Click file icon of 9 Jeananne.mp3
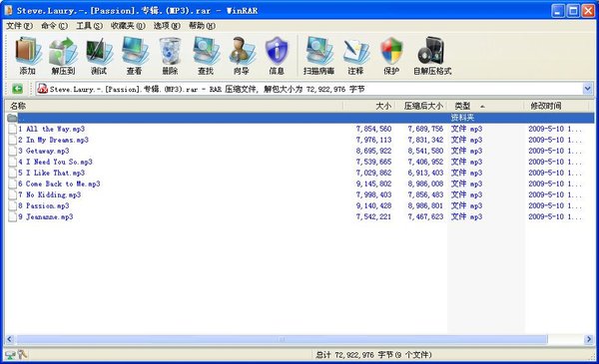 12,216
